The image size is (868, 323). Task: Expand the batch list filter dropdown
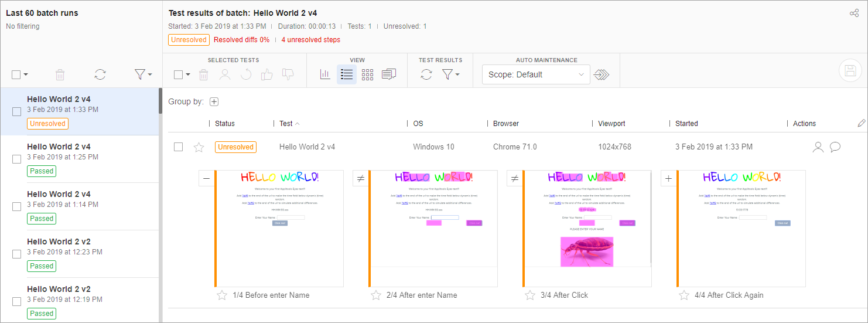pos(143,74)
